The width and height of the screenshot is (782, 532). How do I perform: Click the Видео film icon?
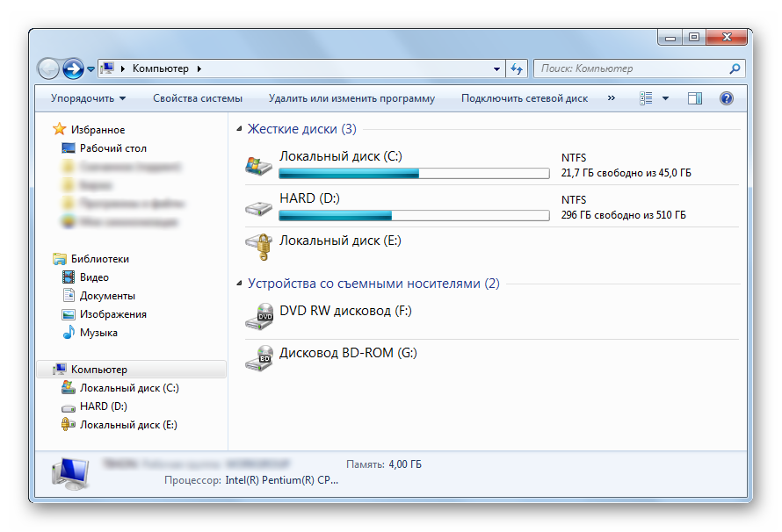pyautogui.click(x=69, y=277)
